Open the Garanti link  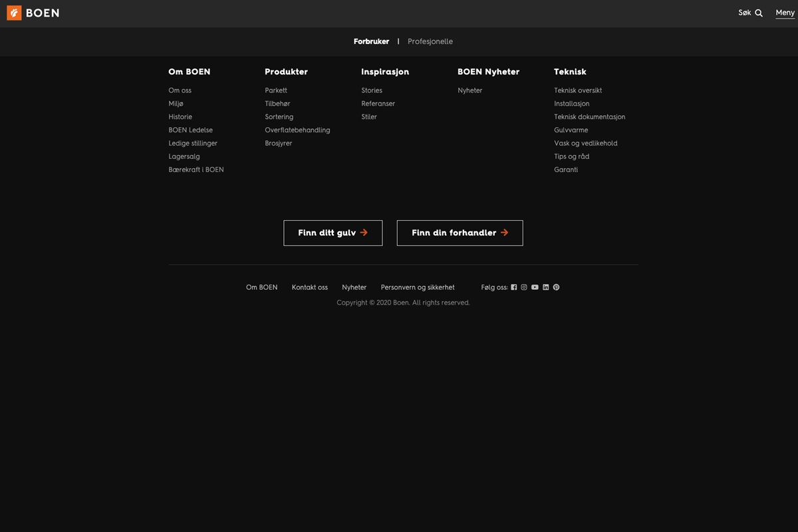[566, 170]
